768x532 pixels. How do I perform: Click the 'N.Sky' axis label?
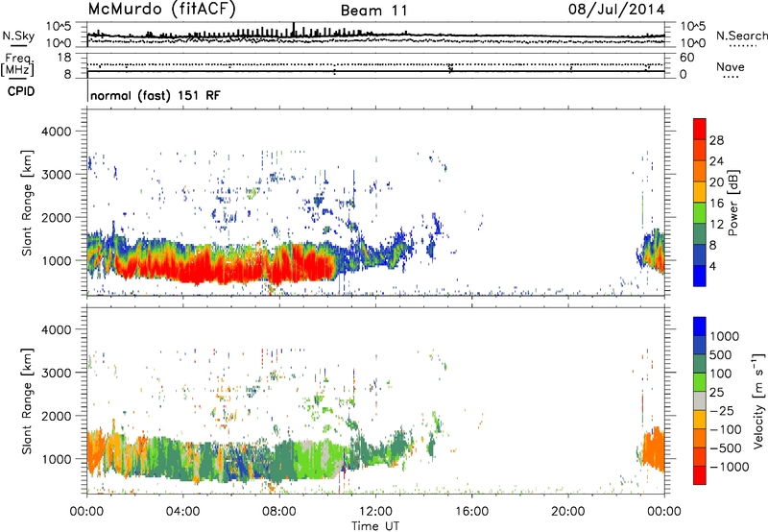pos(18,36)
